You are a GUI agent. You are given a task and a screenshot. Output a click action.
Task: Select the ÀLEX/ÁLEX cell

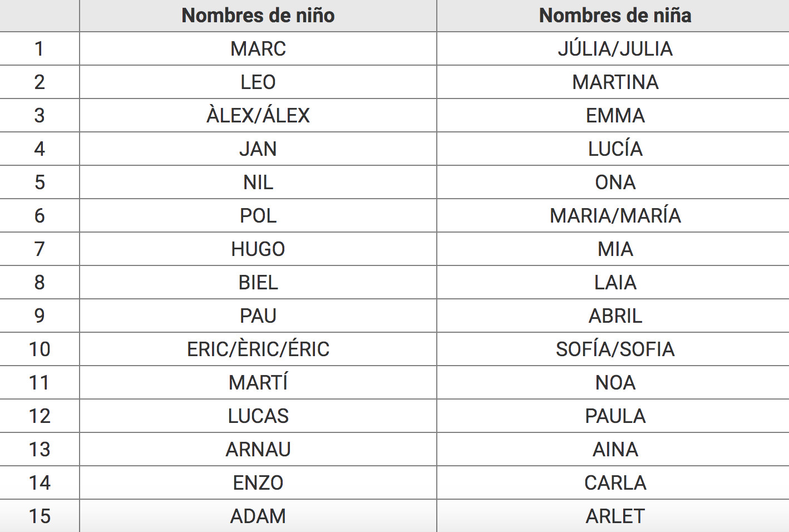pyautogui.click(x=258, y=116)
